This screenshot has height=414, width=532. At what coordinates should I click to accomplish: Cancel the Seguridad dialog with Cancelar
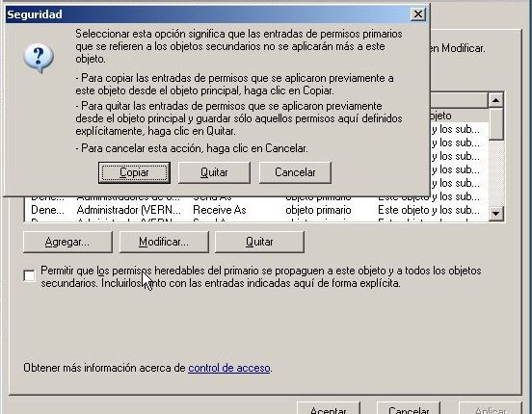pos(295,172)
